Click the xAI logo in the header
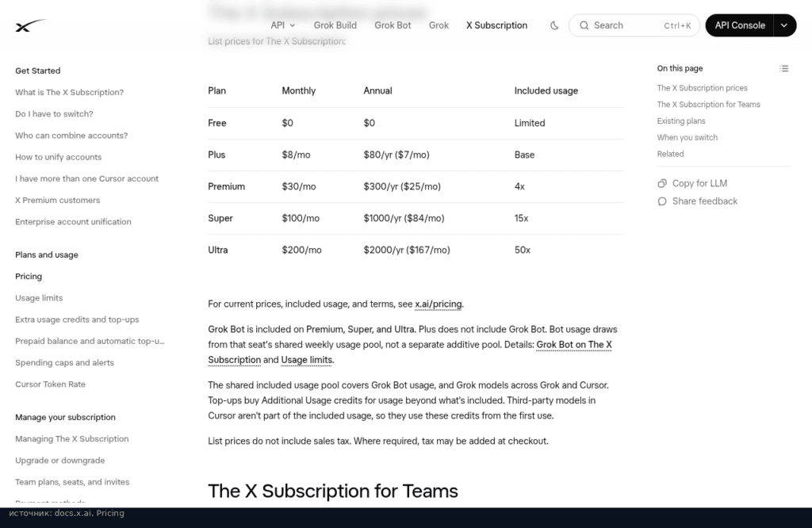Viewport: 812px width, 528px height. [31, 25]
